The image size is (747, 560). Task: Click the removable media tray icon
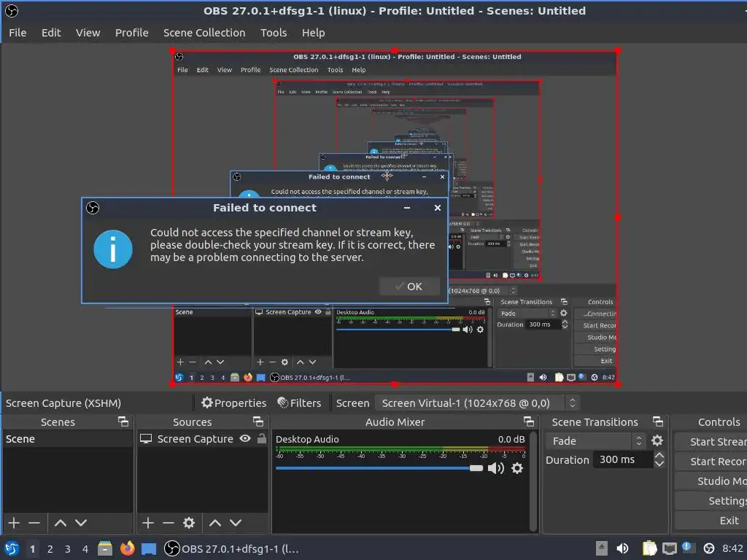click(x=602, y=548)
